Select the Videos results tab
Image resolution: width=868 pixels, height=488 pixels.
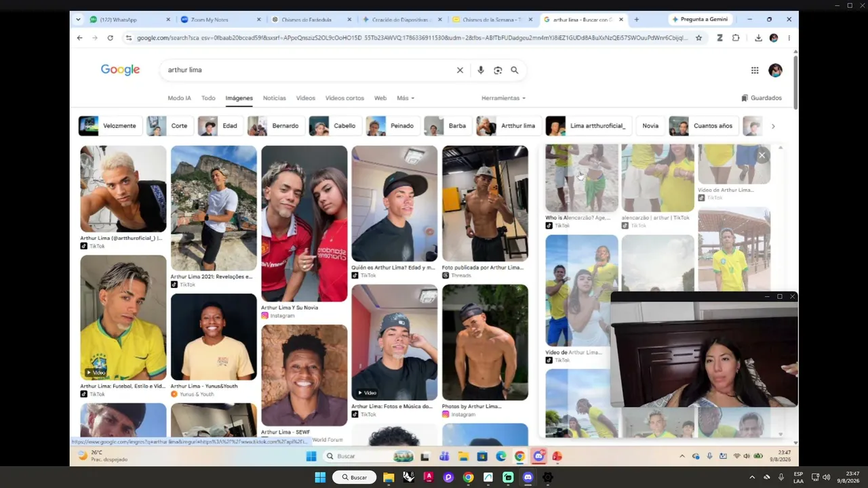pyautogui.click(x=306, y=98)
